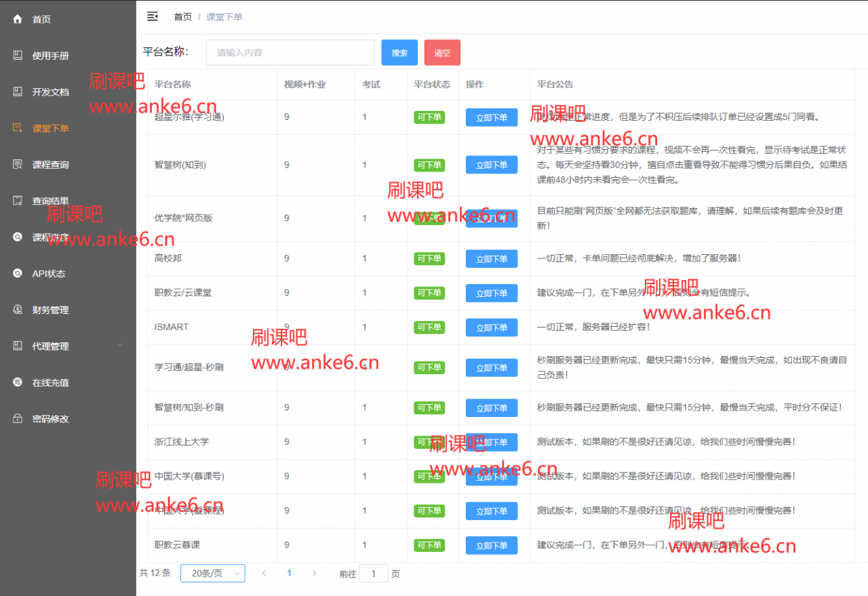868x596 pixels.
Task: Click the 使用手册 book icon
Action: pyautogui.click(x=18, y=56)
